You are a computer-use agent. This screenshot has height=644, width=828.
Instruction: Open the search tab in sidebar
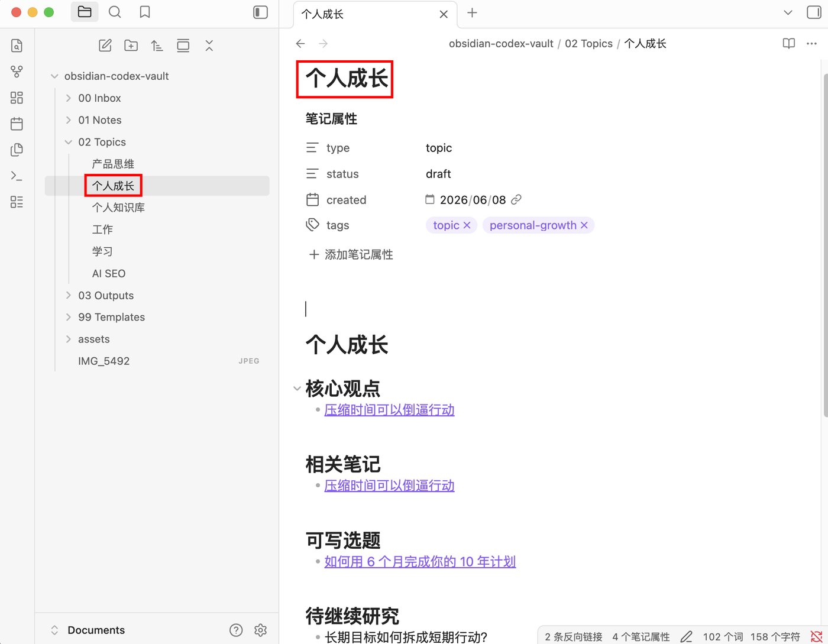[x=115, y=12]
